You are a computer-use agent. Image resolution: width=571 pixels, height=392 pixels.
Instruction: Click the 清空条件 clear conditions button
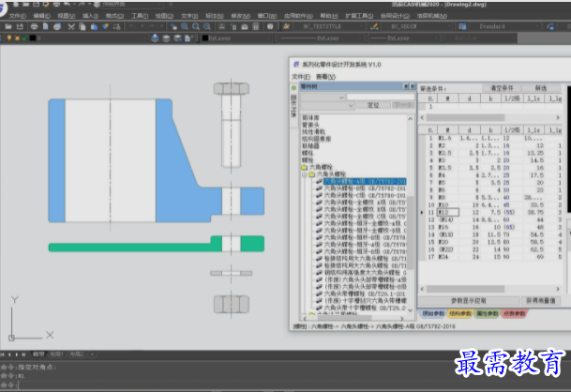click(502, 88)
